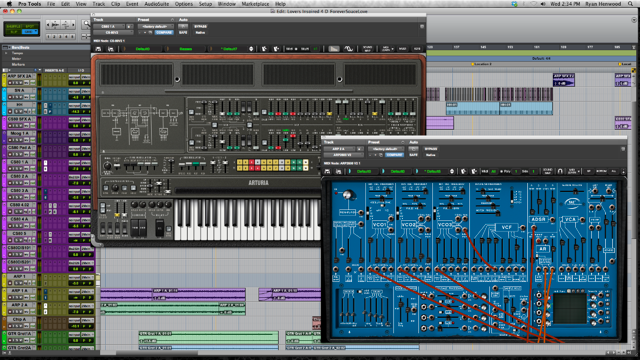Viewport: 640px width, 360px height.
Task: Toggle Bypass in CS-80 plugin window
Action: [200, 27]
